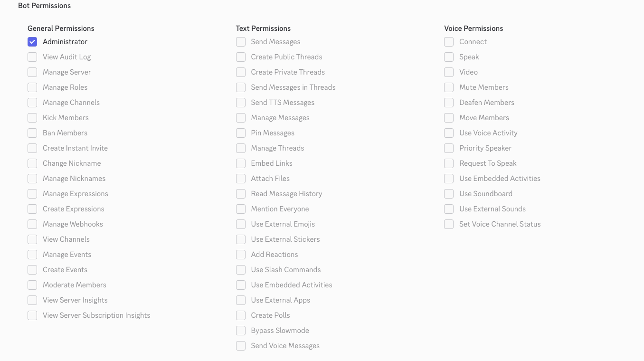Check the Manage Server box
The width and height of the screenshot is (644, 361).
coord(32,72)
